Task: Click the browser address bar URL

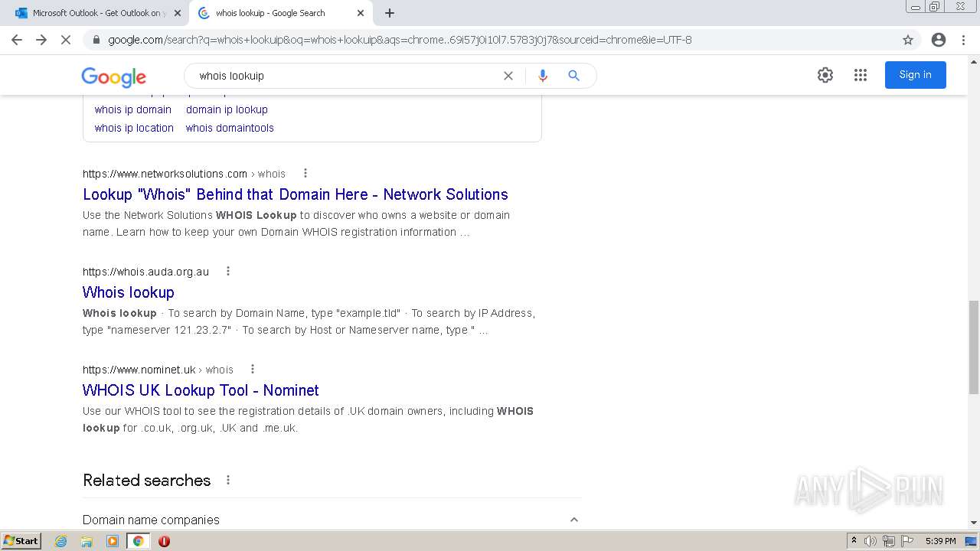Action: click(x=400, y=40)
